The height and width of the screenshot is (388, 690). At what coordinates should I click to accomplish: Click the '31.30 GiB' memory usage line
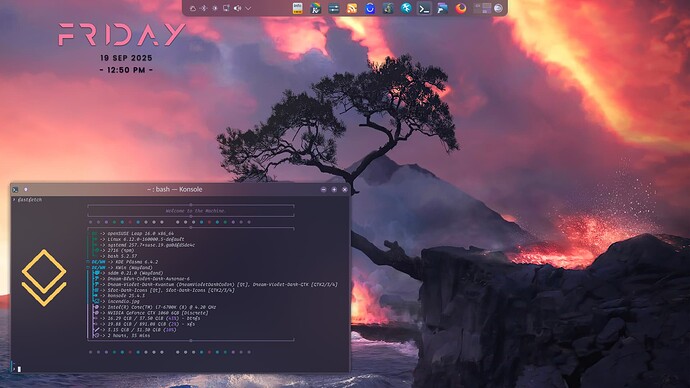point(142,329)
